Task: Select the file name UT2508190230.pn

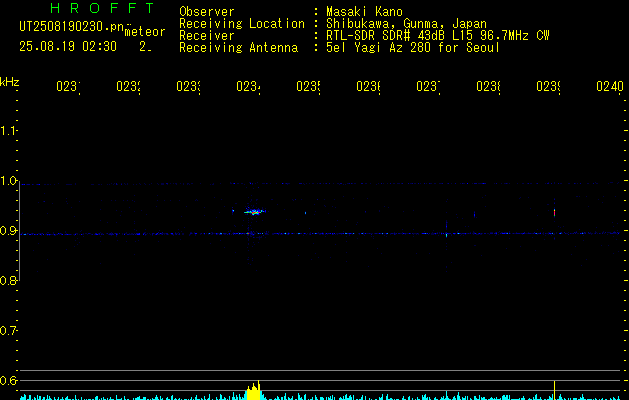Action: point(72,27)
